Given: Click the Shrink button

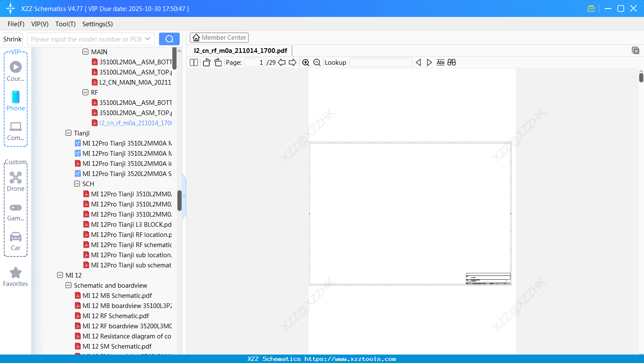Looking at the screenshot, I should (x=13, y=39).
